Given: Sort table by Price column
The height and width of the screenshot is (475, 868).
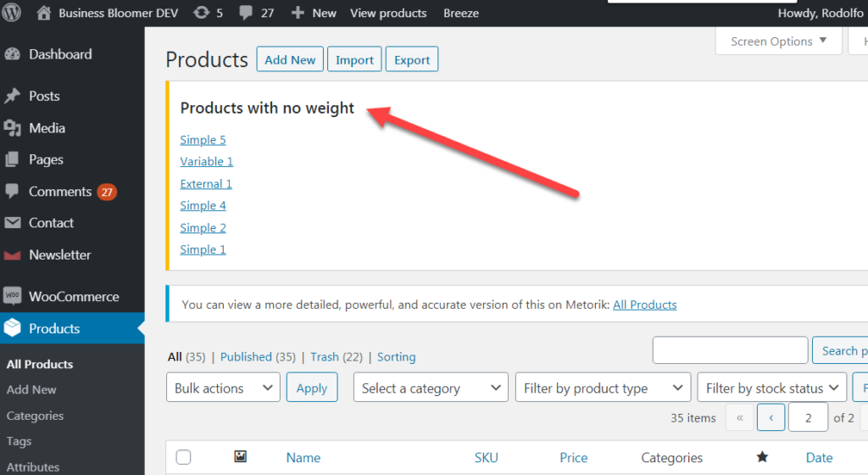Looking at the screenshot, I should click(x=574, y=457).
